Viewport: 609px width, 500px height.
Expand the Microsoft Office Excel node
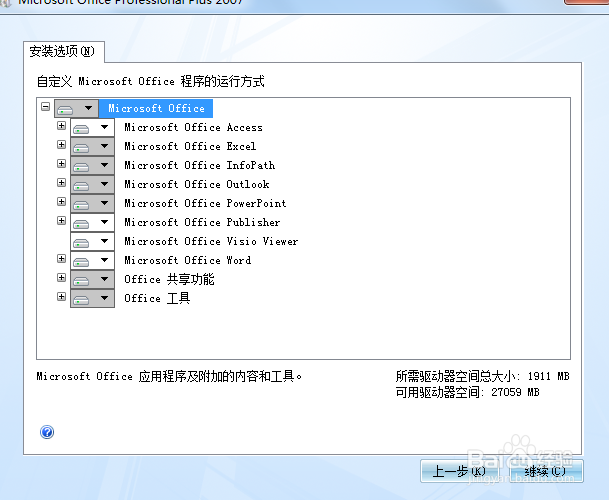coord(61,145)
